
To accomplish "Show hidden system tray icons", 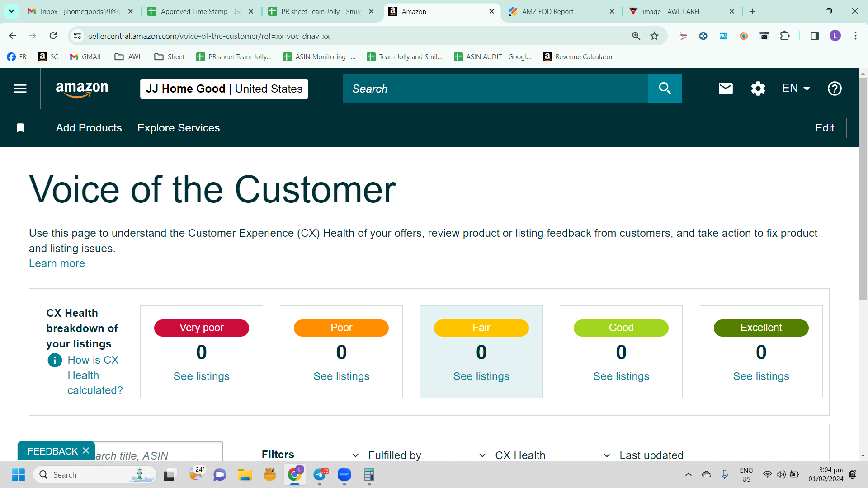I will pyautogui.click(x=688, y=474).
